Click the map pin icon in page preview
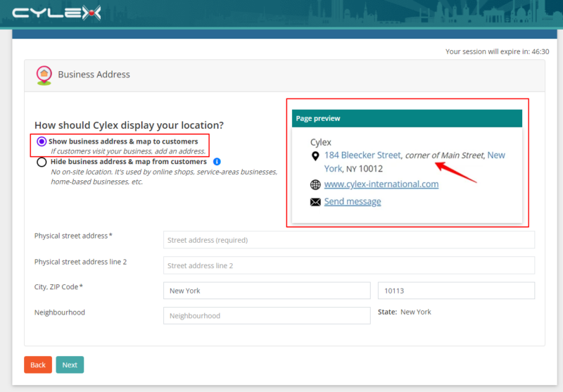 pyautogui.click(x=315, y=156)
